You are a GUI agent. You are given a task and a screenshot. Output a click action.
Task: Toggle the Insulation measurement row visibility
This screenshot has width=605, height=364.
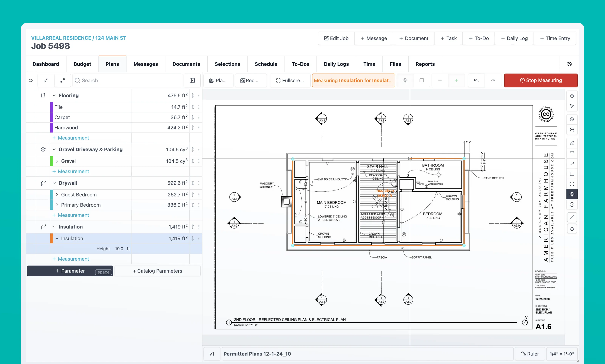click(30, 238)
